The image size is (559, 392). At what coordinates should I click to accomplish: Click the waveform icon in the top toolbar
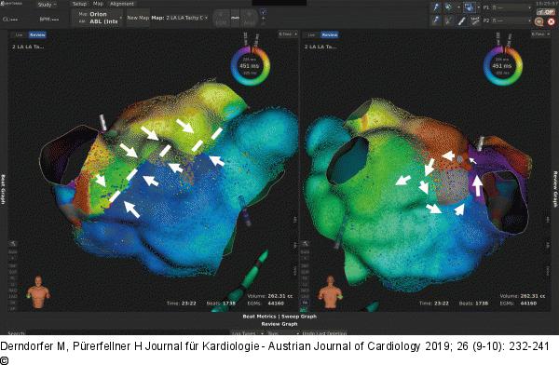[235, 18]
